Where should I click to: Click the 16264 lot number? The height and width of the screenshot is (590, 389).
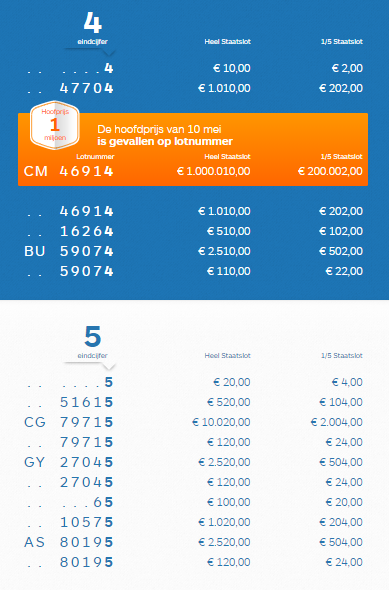(87, 231)
